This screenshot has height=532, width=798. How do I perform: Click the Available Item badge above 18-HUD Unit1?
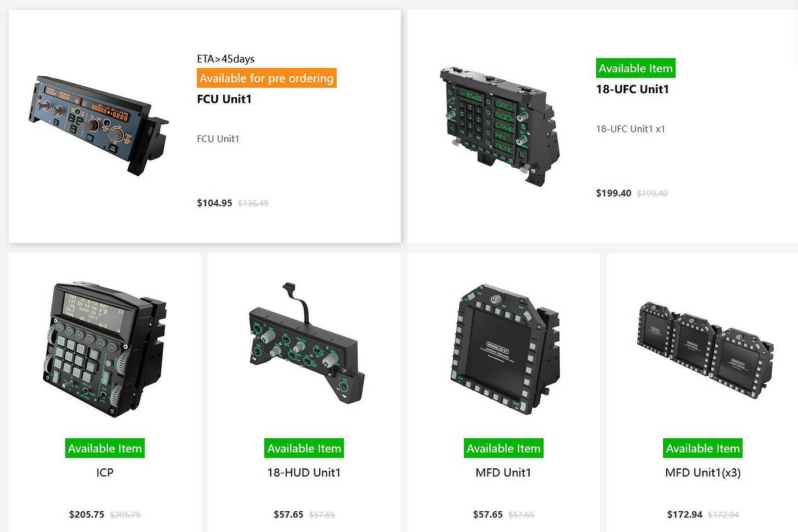click(304, 448)
